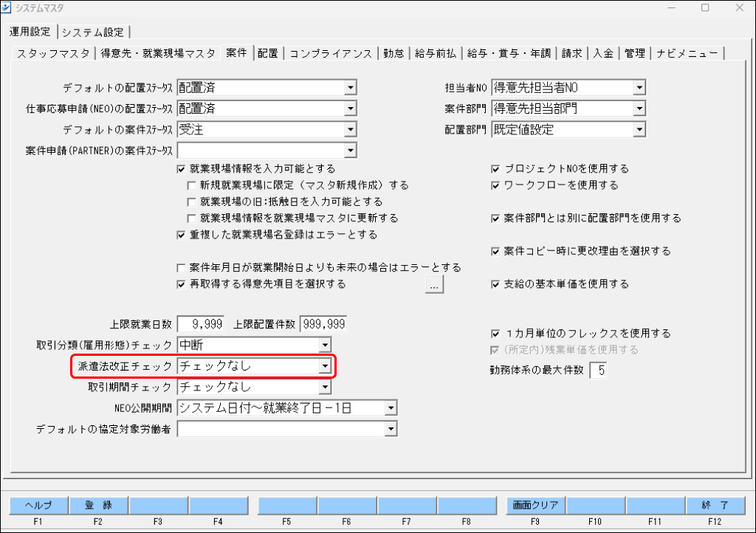Expand the 配置部門 dropdown

pos(639,130)
